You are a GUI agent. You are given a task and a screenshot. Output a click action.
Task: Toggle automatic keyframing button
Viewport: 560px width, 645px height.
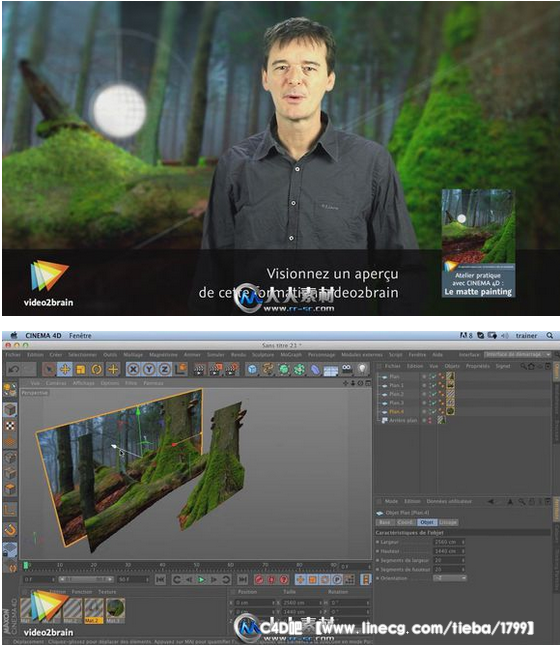tap(272, 580)
